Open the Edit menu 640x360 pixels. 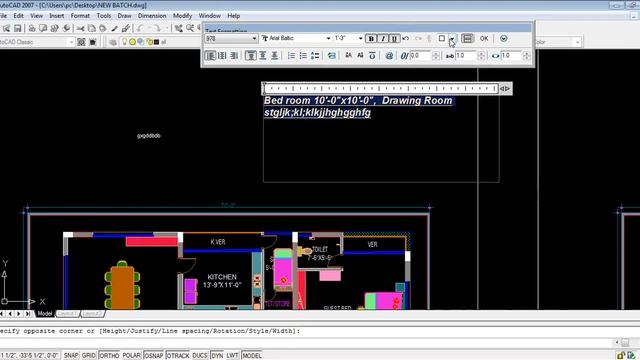click(x=18, y=16)
